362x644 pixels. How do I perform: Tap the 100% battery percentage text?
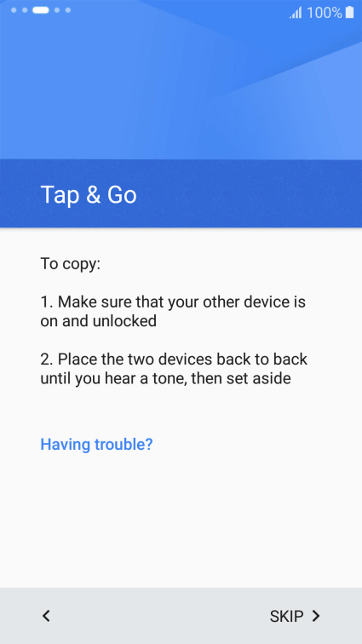[x=325, y=13]
